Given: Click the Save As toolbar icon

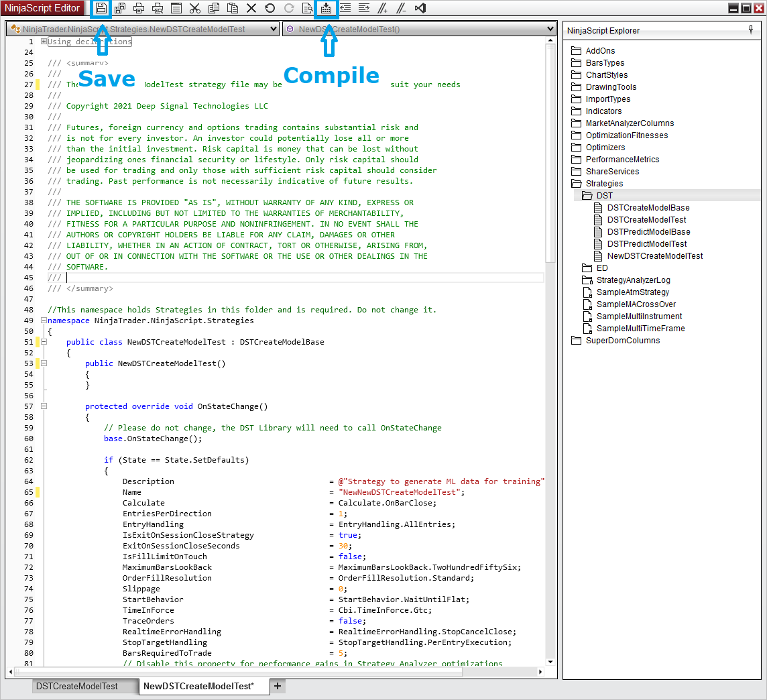Looking at the screenshot, I should 120,8.
